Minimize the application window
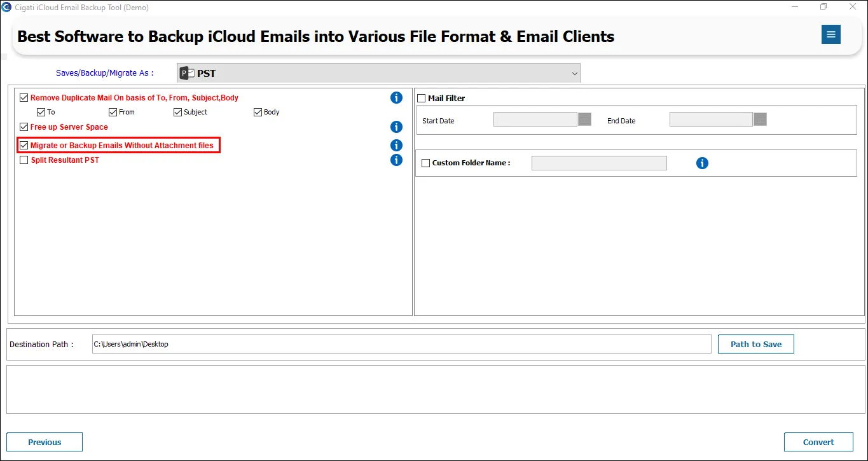The height and width of the screenshot is (461, 868). [796, 7]
